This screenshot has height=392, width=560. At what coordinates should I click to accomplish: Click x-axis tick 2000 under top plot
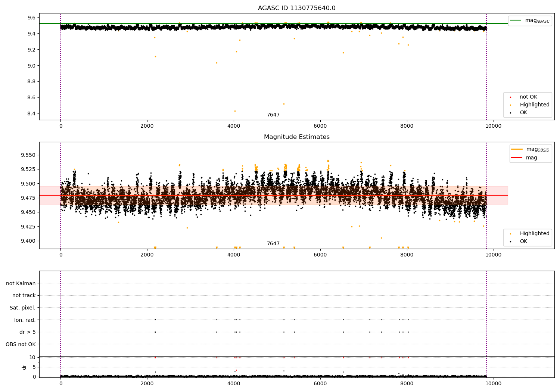(147, 126)
